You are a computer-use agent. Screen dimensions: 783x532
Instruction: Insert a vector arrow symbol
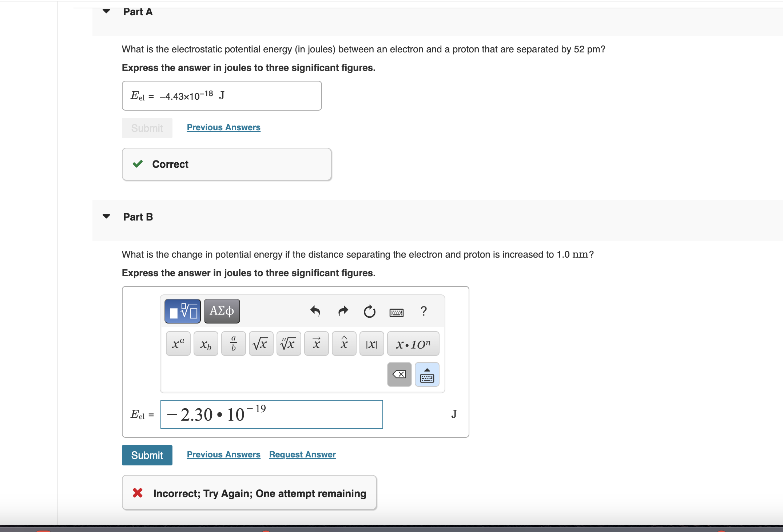(316, 344)
